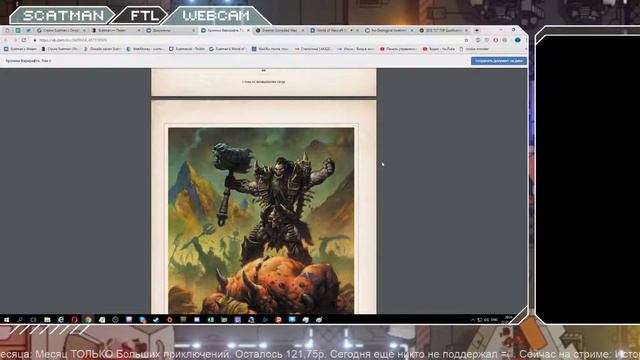The image size is (640, 360).
Task: Close the 'Документы' tab
Action: pos(193,30)
